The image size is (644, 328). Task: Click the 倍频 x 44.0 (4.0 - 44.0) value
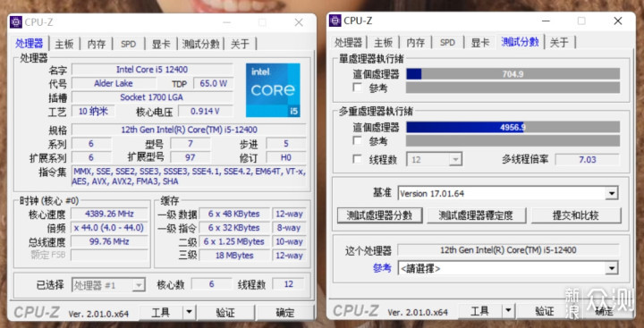(x=110, y=227)
